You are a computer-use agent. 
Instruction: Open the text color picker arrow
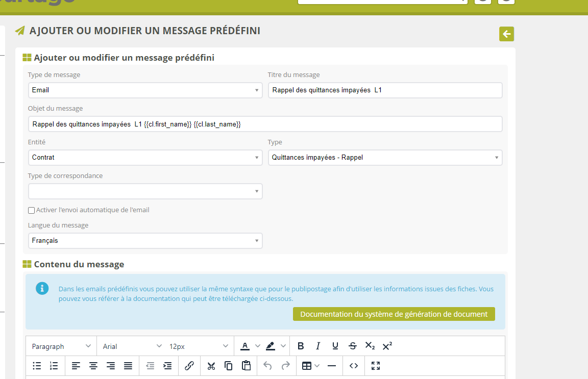[x=257, y=346]
